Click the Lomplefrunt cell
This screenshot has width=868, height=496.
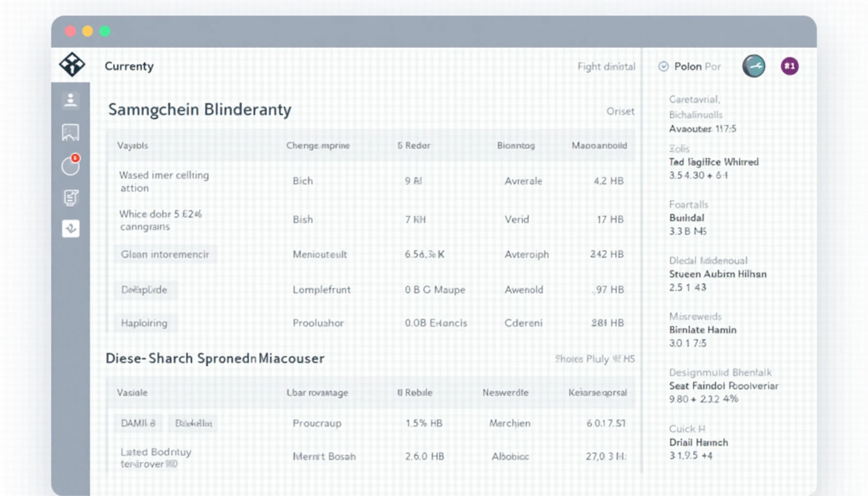(321, 290)
